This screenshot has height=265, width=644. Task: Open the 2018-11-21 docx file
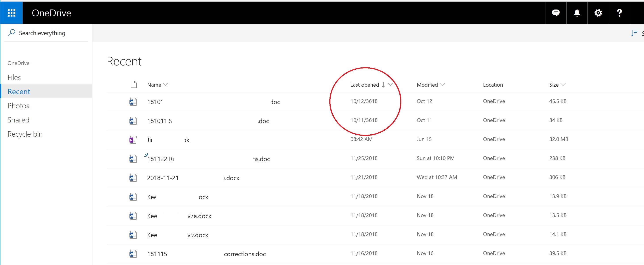(163, 178)
